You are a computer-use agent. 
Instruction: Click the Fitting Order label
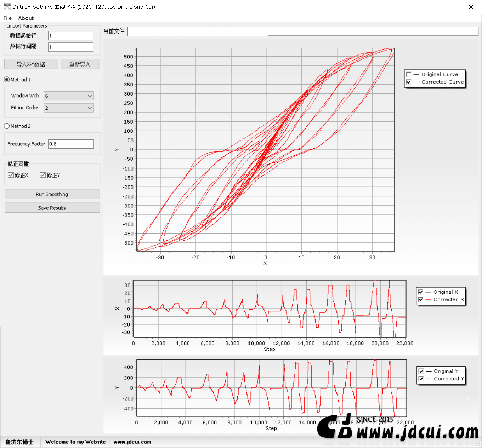point(24,108)
